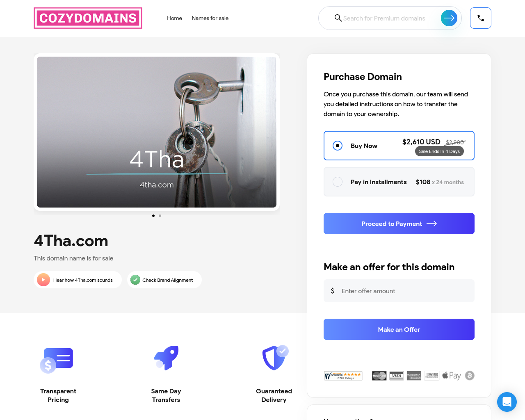Click the Proceed to Payment button
The image size is (525, 420).
pyautogui.click(x=399, y=224)
